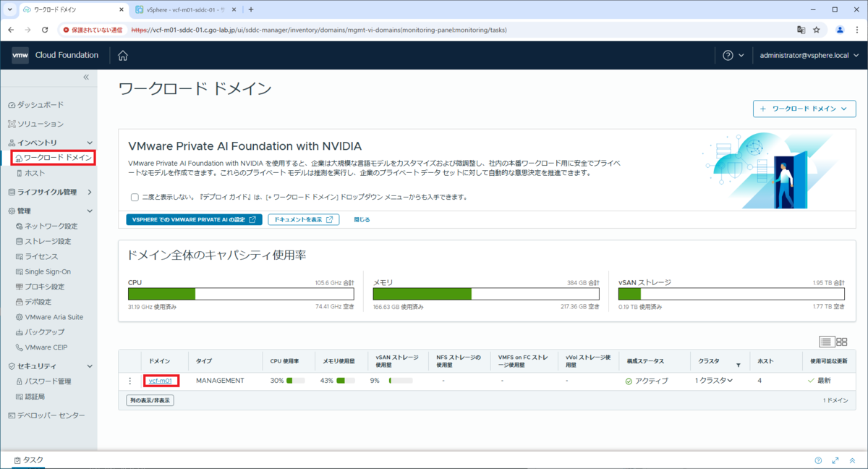Open Single Sign-On settings

[43, 271]
